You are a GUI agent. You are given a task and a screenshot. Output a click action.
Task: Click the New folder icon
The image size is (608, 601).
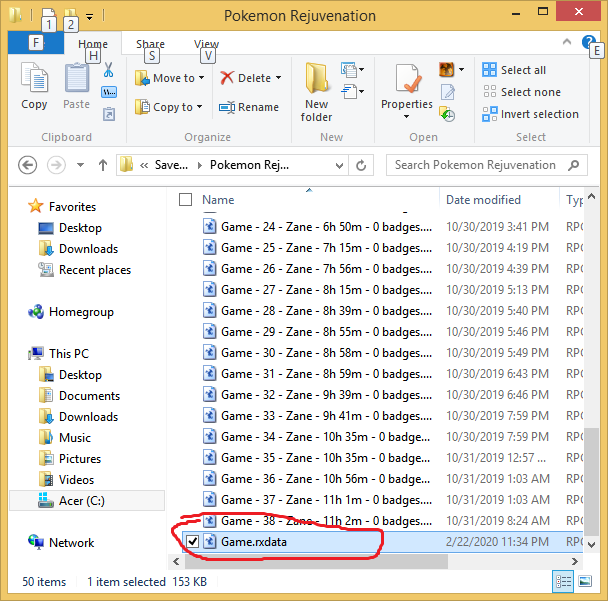click(x=316, y=78)
